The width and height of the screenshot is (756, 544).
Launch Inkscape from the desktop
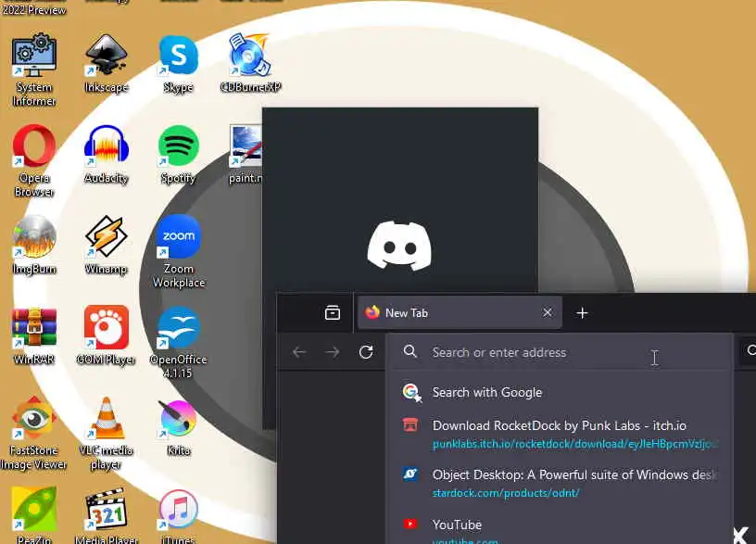[106, 64]
